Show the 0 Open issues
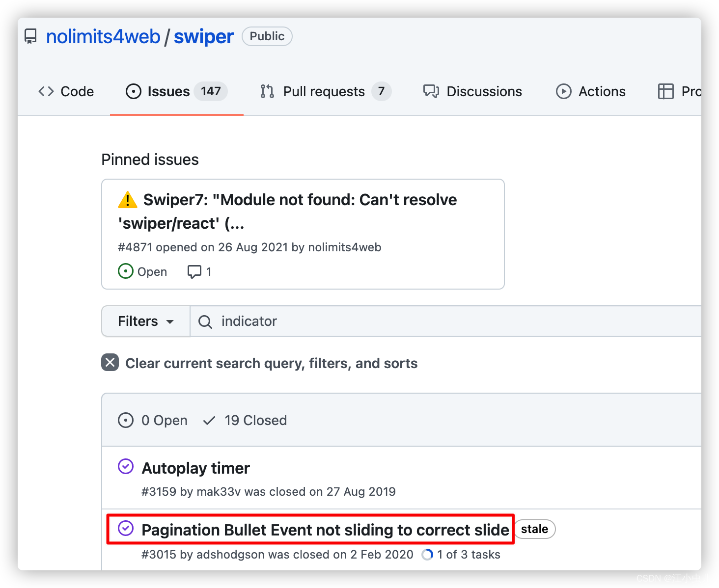The width and height of the screenshot is (719, 588). point(153,420)
